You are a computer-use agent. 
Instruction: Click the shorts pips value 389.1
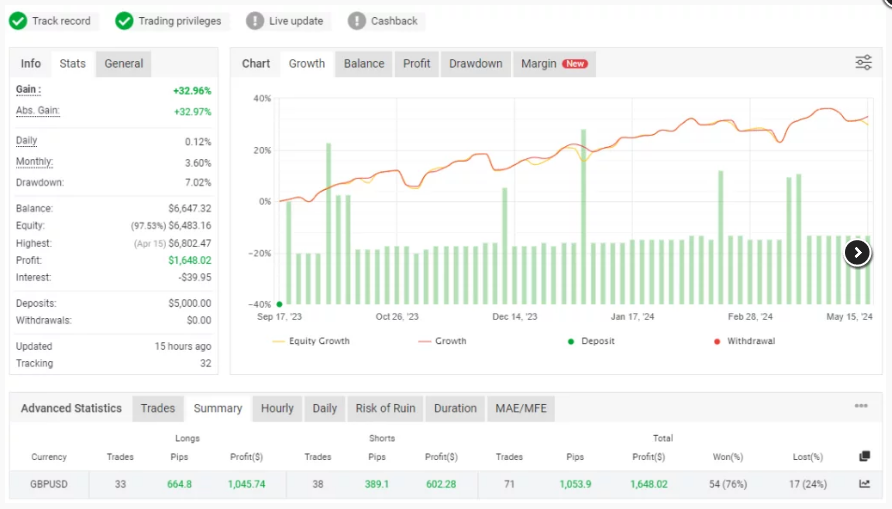click(377, 484)
